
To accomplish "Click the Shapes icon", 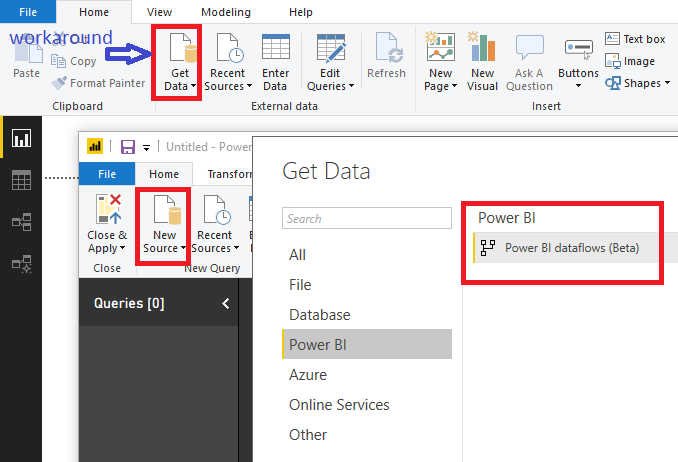I will tap(613, 83).
